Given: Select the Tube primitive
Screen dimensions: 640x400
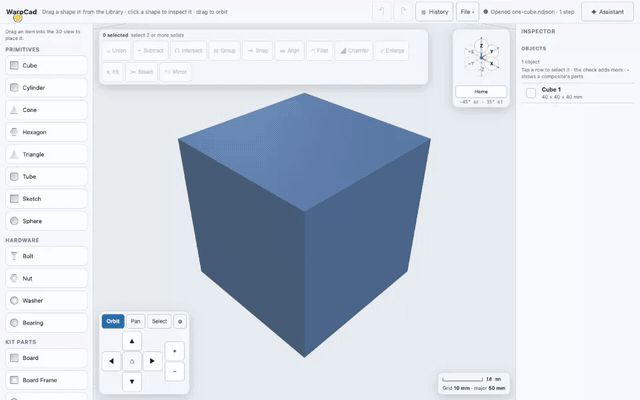Looking at the screenshot, I should (x=46, y=176).
